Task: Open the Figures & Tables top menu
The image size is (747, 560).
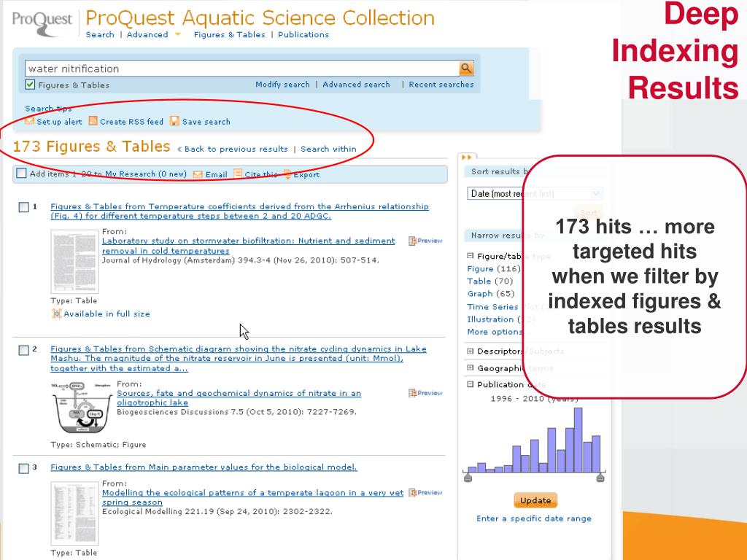Action: click(229, 34)
